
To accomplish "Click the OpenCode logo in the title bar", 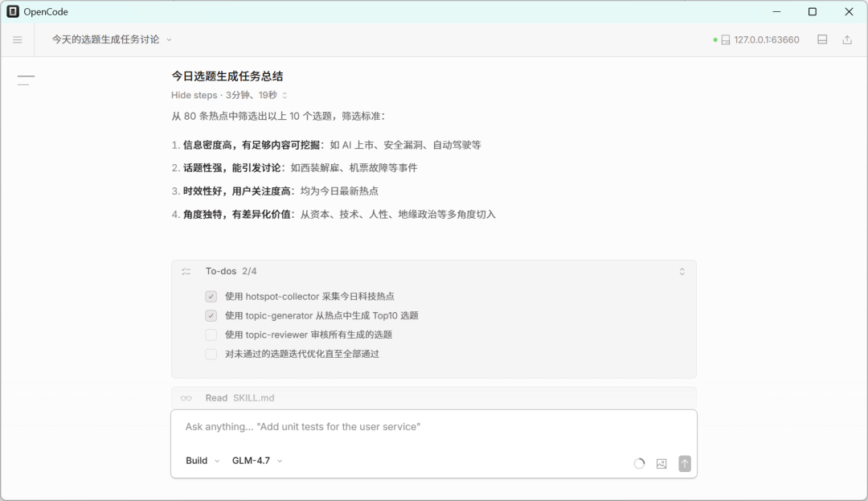I will coord(13,11).
